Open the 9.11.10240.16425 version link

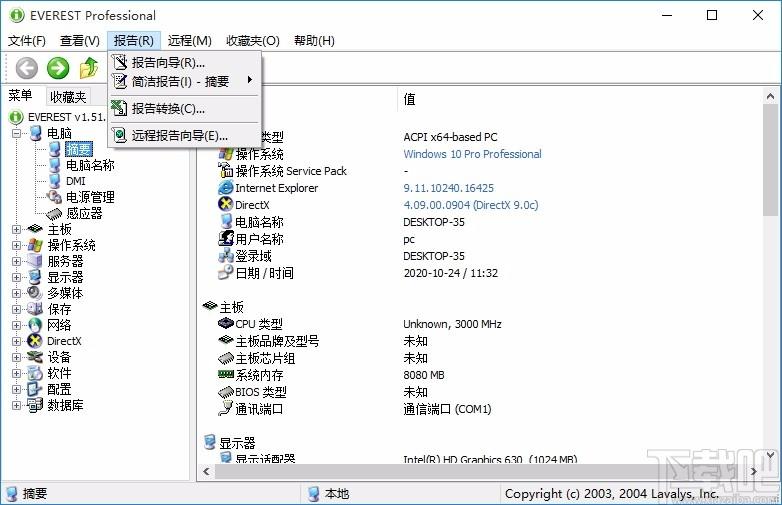(x=448, y=188)
